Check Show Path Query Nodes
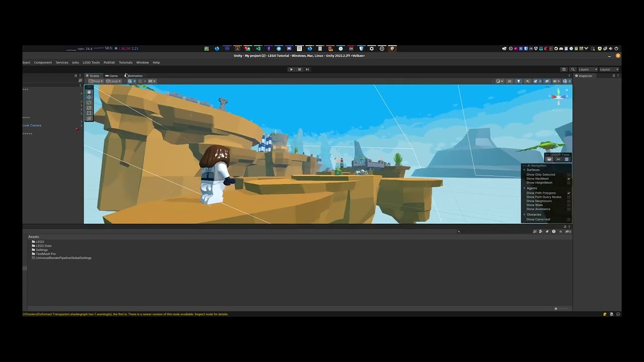The image size is (644, 362). [x=569, y=197]
